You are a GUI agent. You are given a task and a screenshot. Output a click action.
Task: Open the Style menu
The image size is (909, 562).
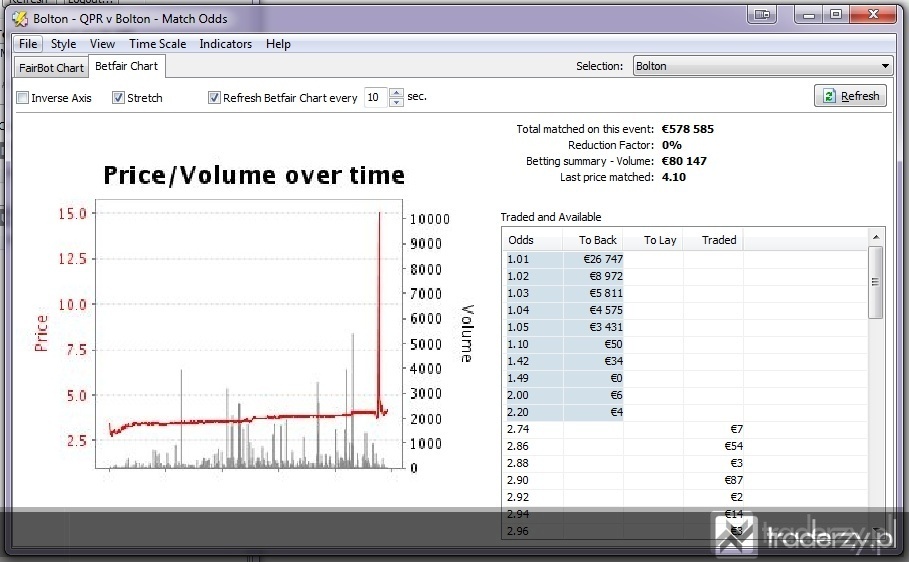(x=63, y=43)
